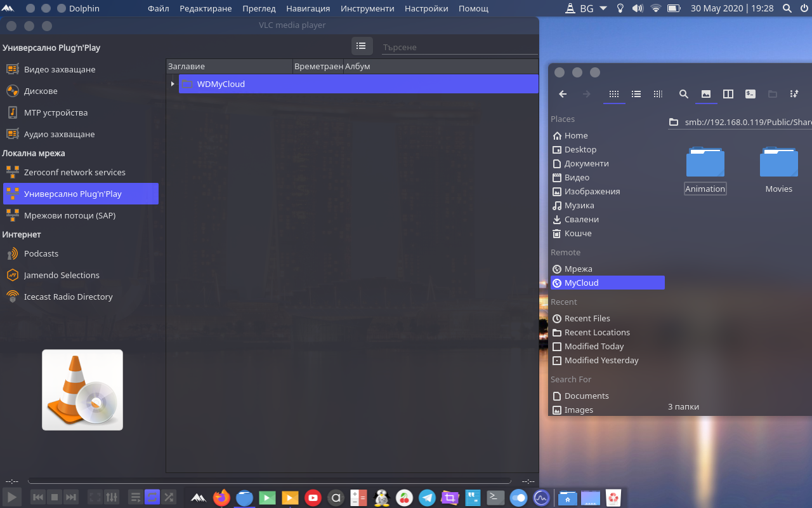Click VLC stop playback button

click(55, 497)
